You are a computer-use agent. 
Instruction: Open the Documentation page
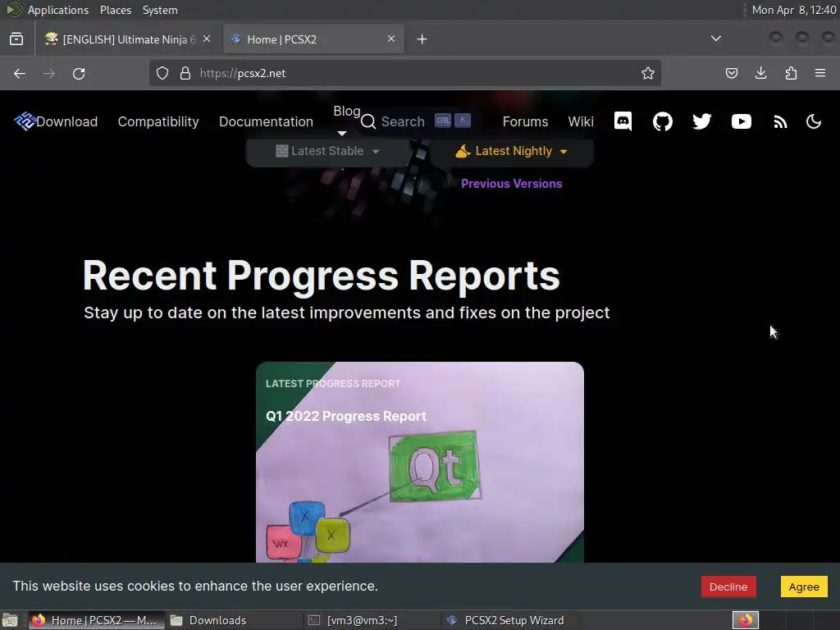click(x=266, y=121)
